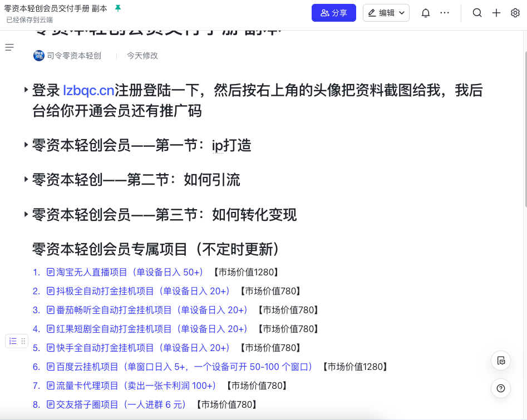Create a new document via the plus icon
Viewport: 527px width, 420px height.
[496, 12]
